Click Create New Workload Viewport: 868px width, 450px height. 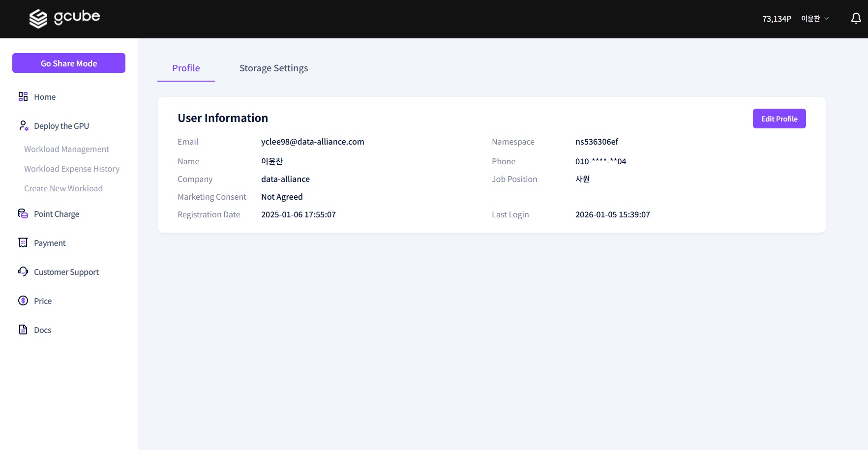pos(63,188)
